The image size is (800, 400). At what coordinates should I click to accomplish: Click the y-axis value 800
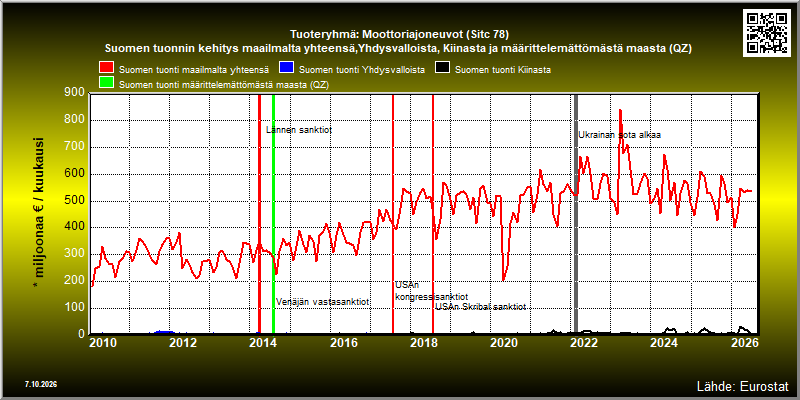tap(75, 120)
